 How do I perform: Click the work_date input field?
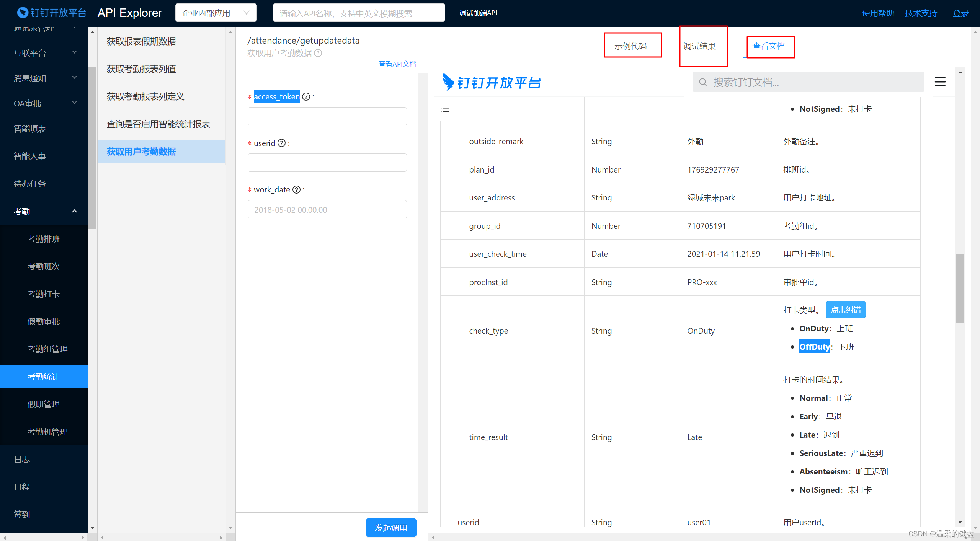(327, 210)
